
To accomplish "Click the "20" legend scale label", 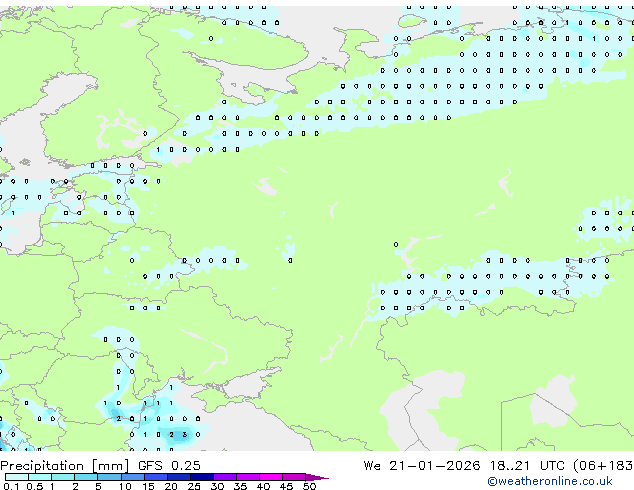I will tap(171, 486).
